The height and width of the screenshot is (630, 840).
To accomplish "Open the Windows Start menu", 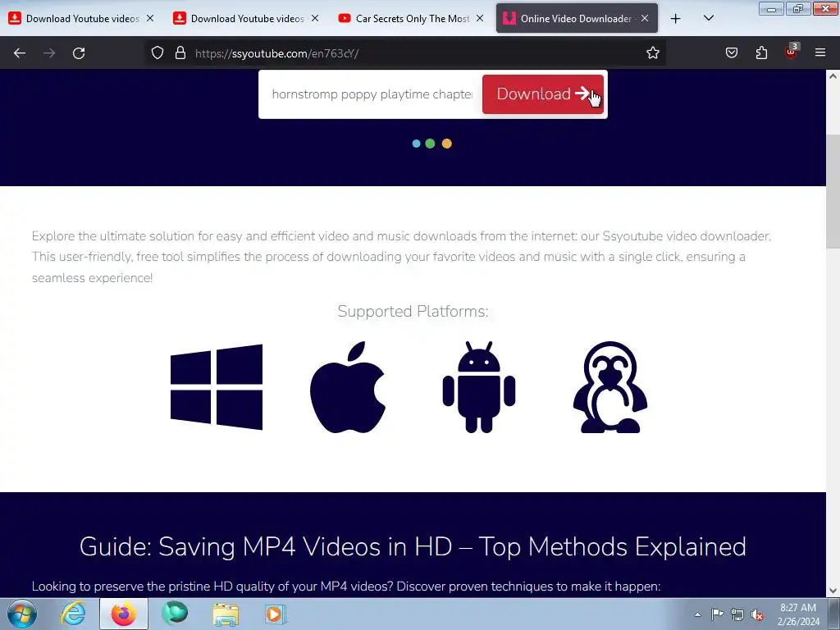I will [x=22, y=614].
